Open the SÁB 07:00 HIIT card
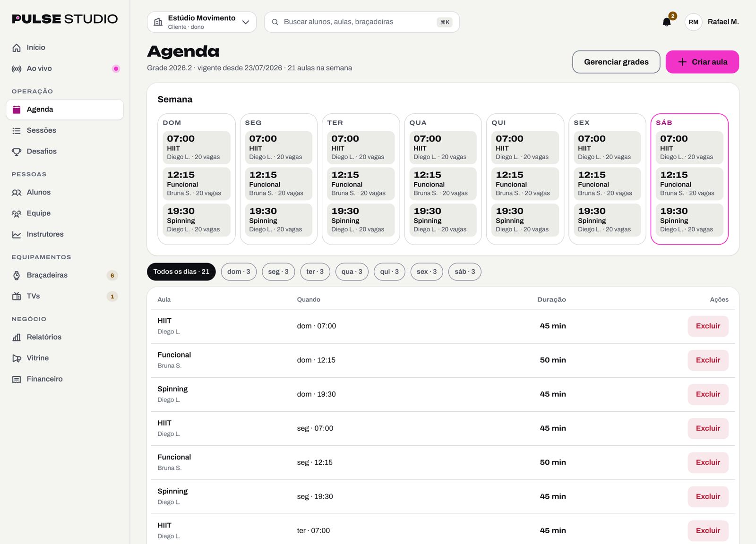 pos(689,148)
